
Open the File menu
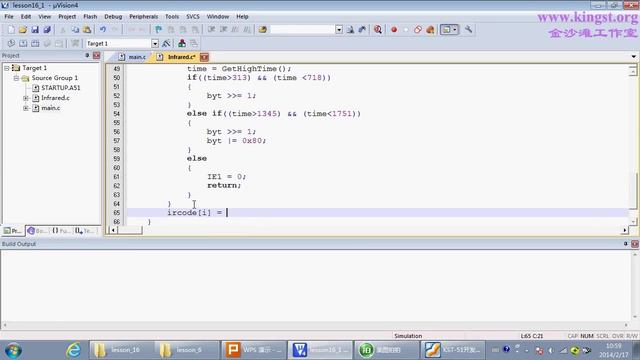click(9, 17)
